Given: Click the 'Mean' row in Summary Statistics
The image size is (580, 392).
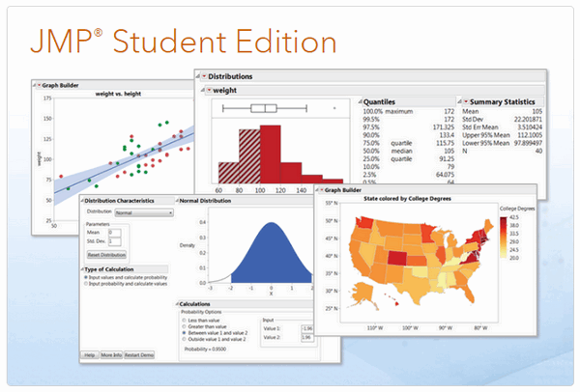Looking at the screenshot, I should point(502,111).
